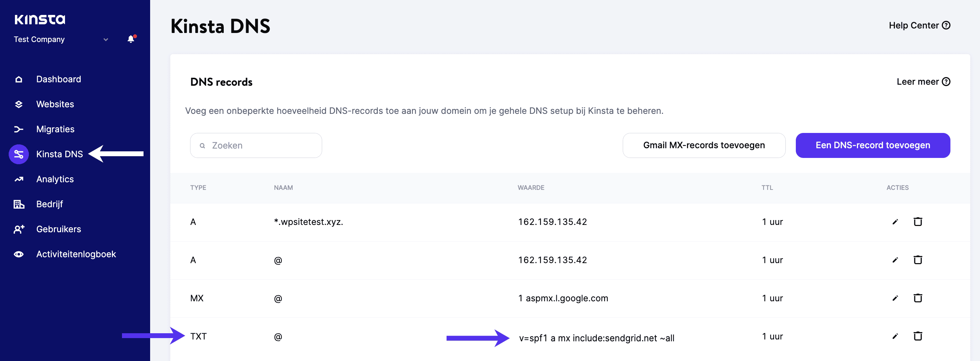Click the WAARDE column header
The image size is (980, 361).
tap(531, 188)
